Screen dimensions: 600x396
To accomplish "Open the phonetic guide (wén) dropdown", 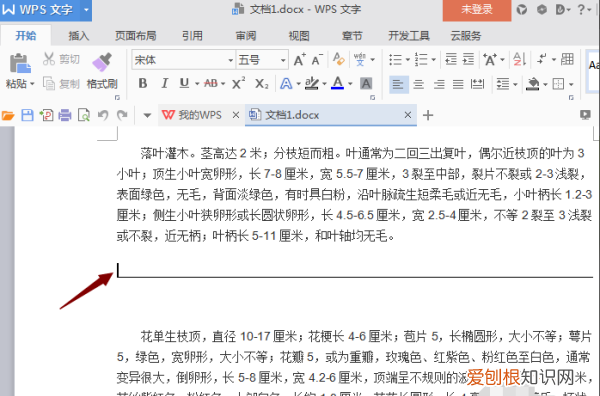I will tap(372, 60).
